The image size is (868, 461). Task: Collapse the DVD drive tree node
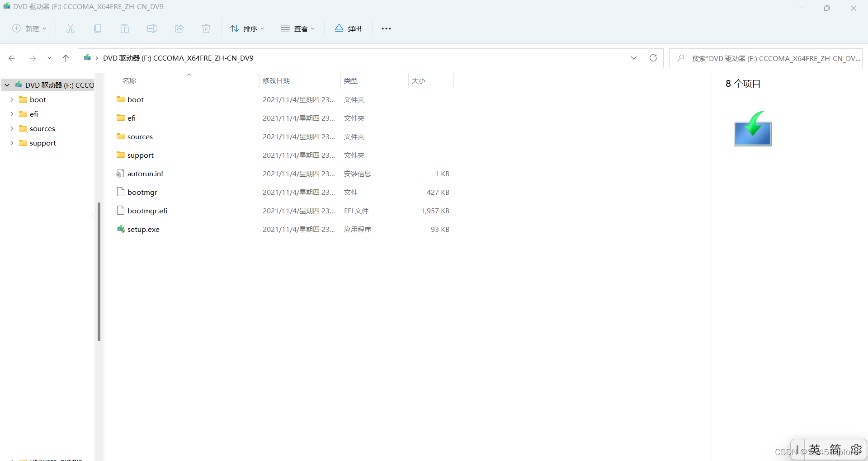click(x=7, y=85)
